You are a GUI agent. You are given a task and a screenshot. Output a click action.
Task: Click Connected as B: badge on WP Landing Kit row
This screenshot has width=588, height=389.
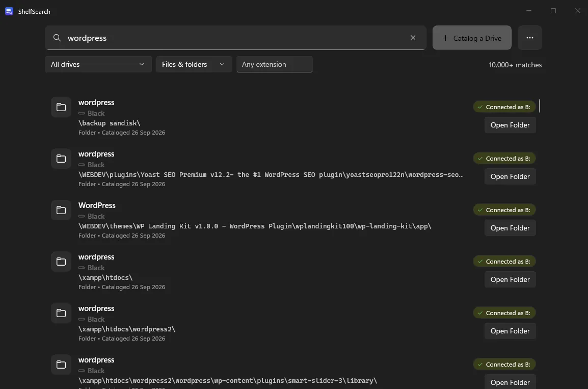tap(504, 210)
